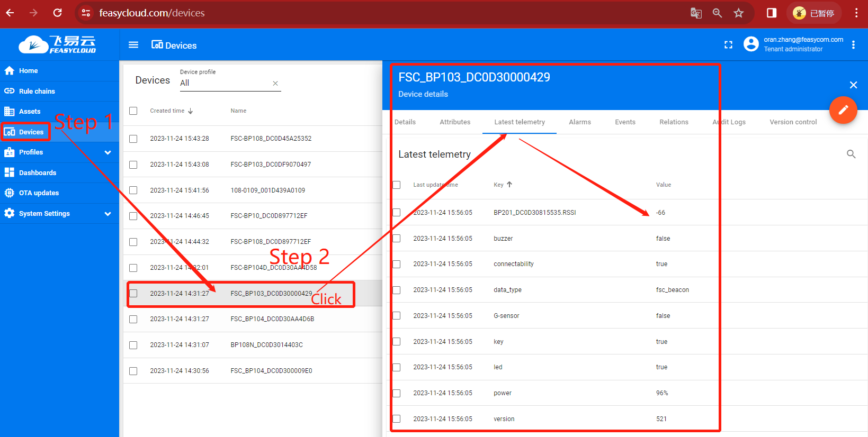Open the FSC_BP104_DC0D300009E0 device row
The image size is (868, 437).
coord(271,371)
